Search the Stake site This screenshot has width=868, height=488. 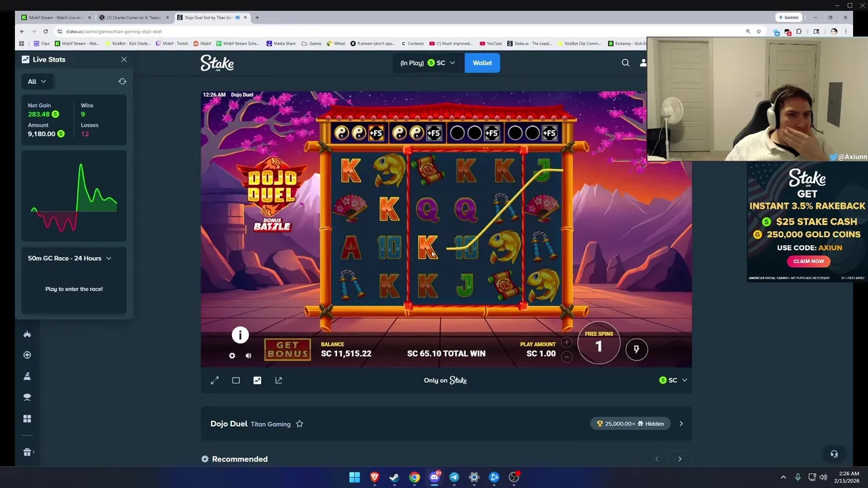625,63
